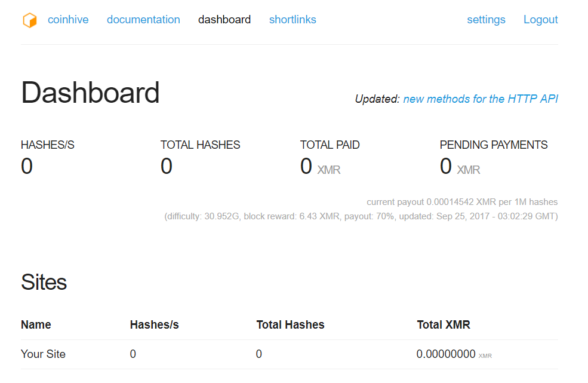Click the TOTAL HASHES stat label
This screenshot has width=588, height=383.
(200, 145)
